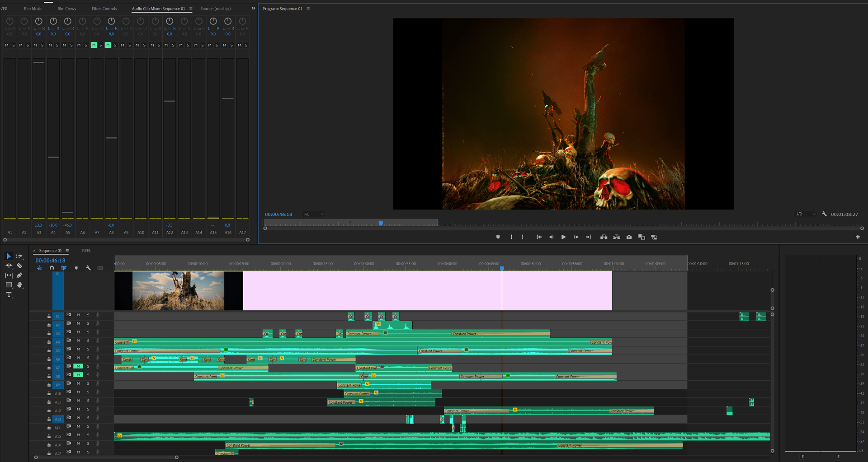The width and height of the screenshot is (868, 462).
Task: Open timeline display settings wrench
Action: pos(88,268)
